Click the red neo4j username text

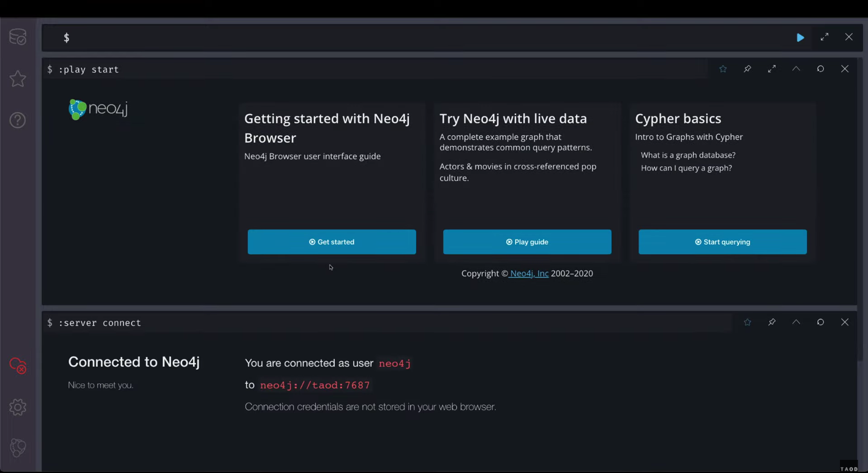(395, 363)
